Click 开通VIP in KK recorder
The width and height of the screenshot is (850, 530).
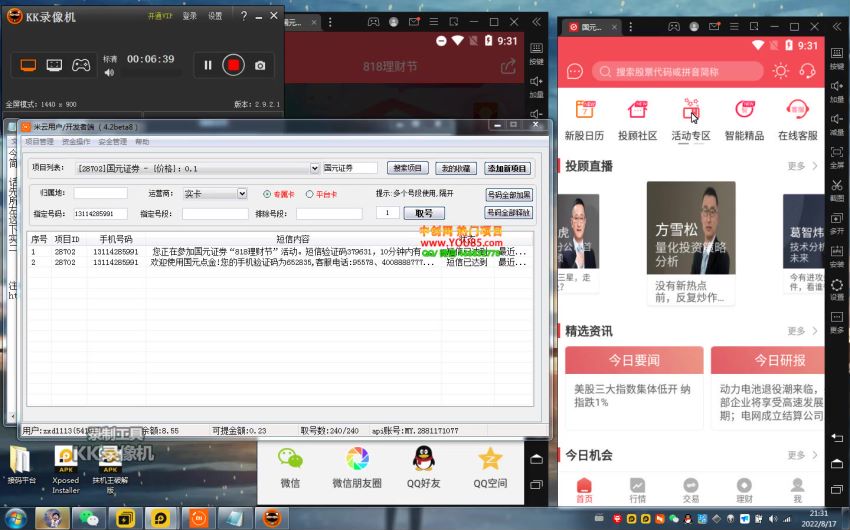pyautogui.click(x=159, y=16)
